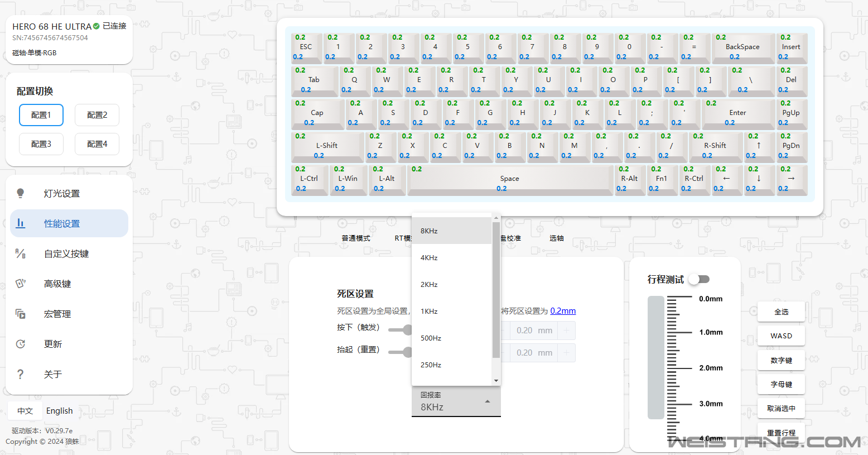Image resolution: width=868 pixels, height=455 pixels.
Task: Choose 1KHz in the polling rate list
Action: [x=452, y=311]
